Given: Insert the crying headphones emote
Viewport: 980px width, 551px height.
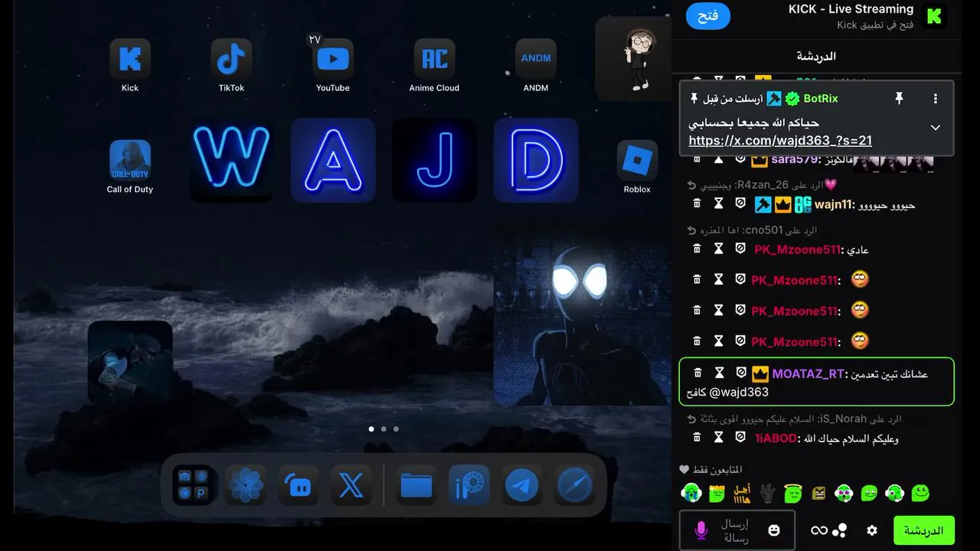Looking at the screenshot, I should [692, 493].
